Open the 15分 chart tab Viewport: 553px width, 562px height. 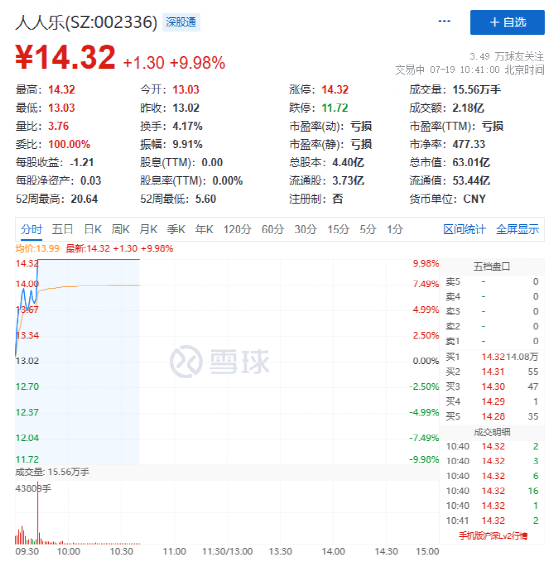(338, 229)
